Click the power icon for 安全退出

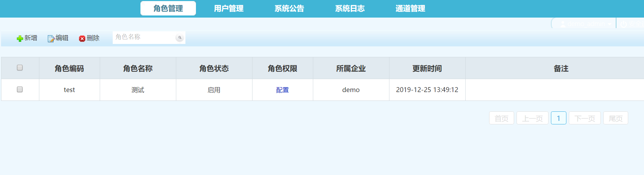pos(624,24)
